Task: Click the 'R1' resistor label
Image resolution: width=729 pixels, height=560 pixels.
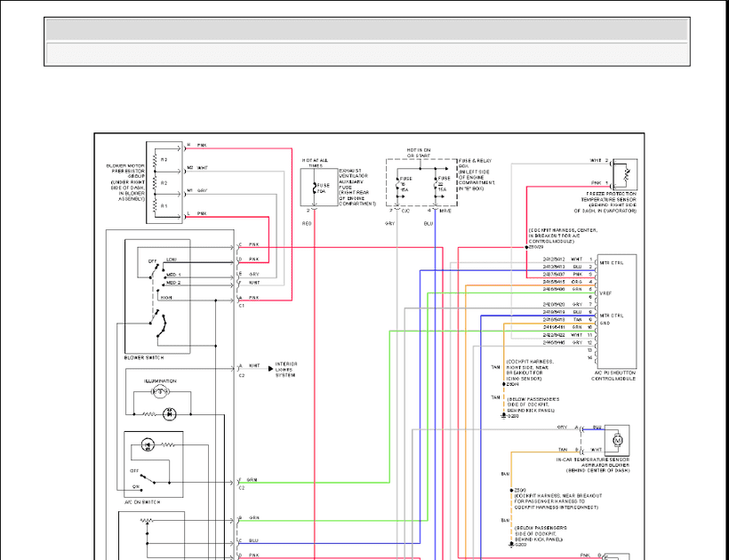Action: tap(164, 206)
